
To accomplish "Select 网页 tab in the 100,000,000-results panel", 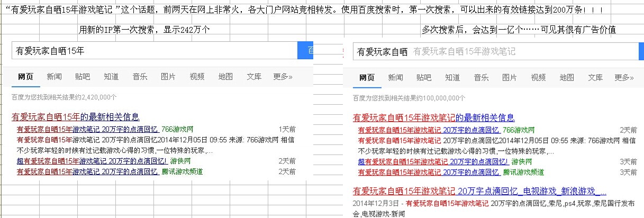I will click(367, 77).
